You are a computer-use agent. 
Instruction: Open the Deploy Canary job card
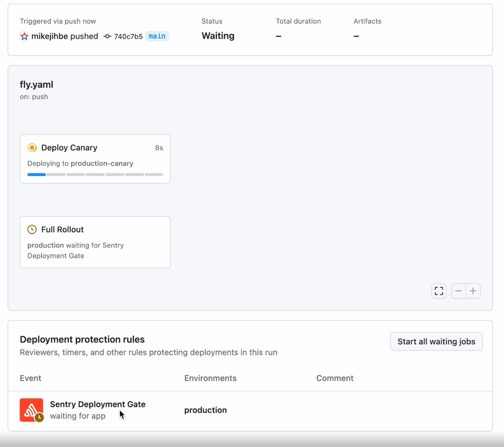(x=95, y=159)
